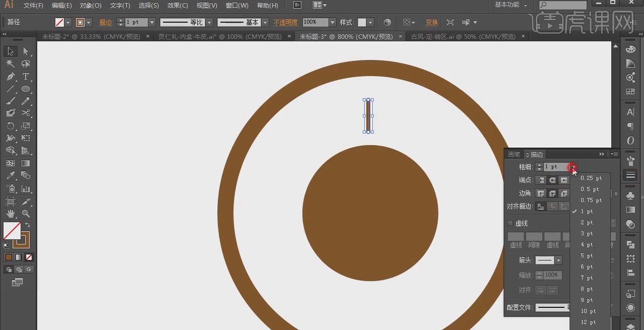Open the 基本 brush definition dropdown
Image resolution: width=644 pixels, height=330 pixels.
point(265,22)
